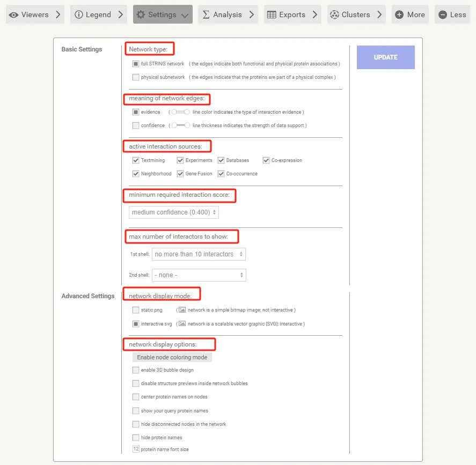This screenshot has height=465, width=476.
Task: Select physical subnetwork network type
Action: [136, 77]
